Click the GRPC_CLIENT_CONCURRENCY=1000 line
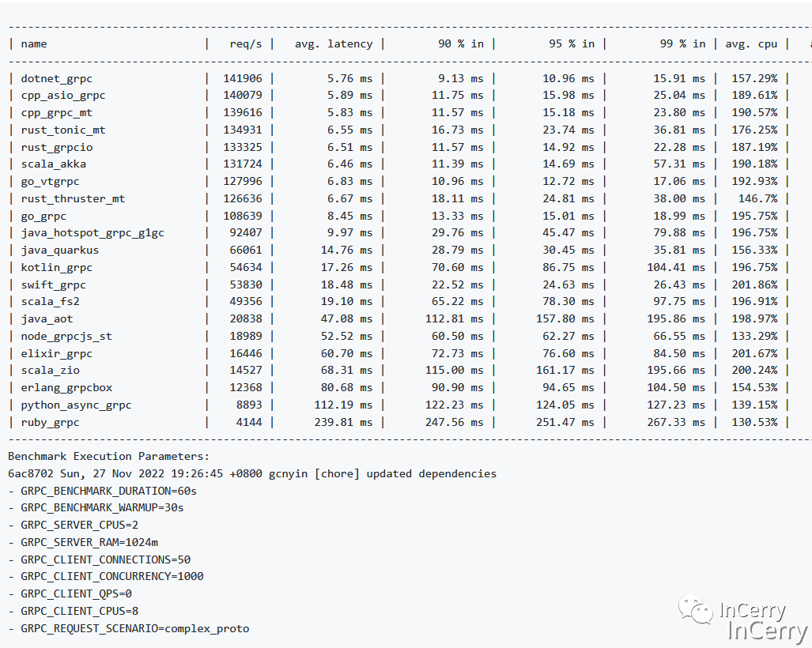 pyautogui.click(x=111, y=577)
